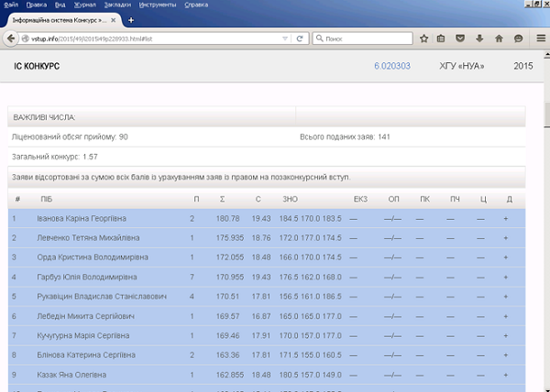Reload the page with the refresh icon

[x=300, y=38]
